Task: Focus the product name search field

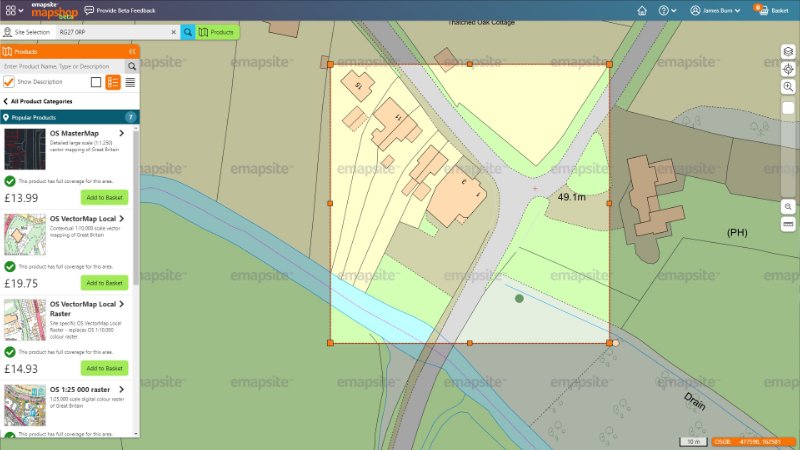Action: [x=62, y=66]
